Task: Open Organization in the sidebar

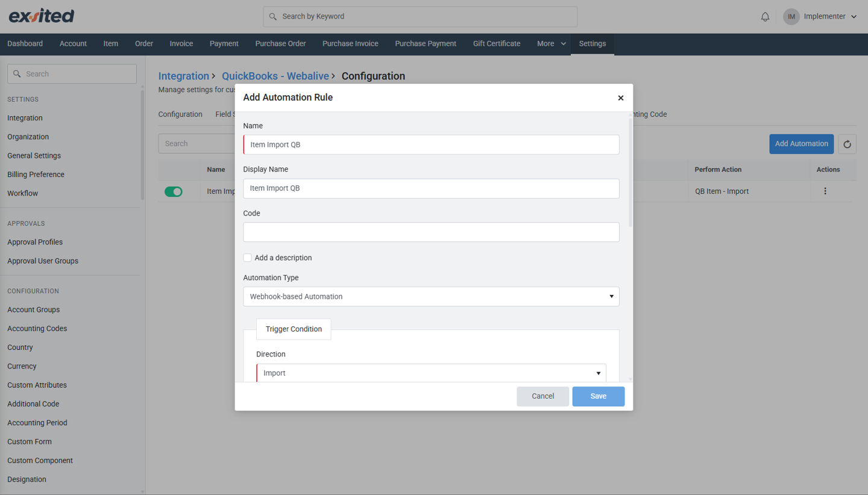Action: point(28,137)
